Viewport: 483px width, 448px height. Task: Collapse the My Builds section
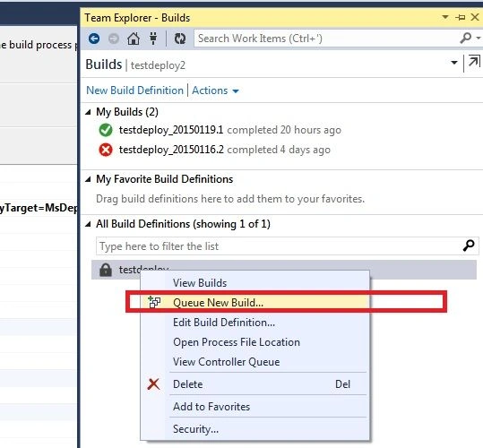tap(89, 112)
